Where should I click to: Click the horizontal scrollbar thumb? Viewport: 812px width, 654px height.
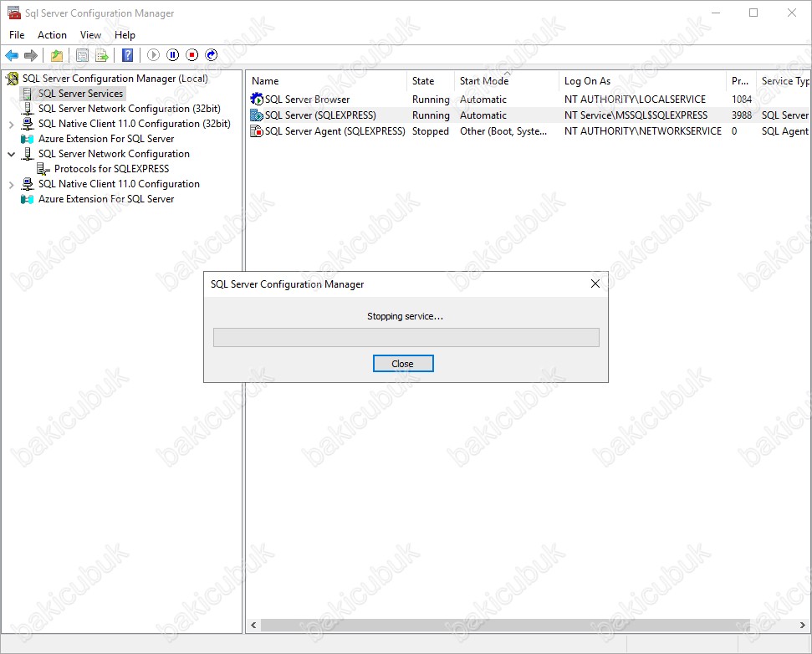click(x=505, y=625)
